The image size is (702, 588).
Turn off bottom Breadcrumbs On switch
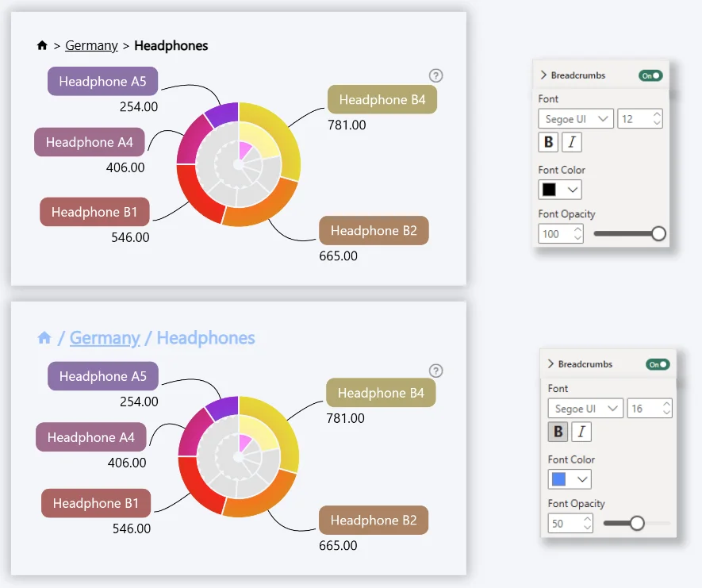point(658,364)
